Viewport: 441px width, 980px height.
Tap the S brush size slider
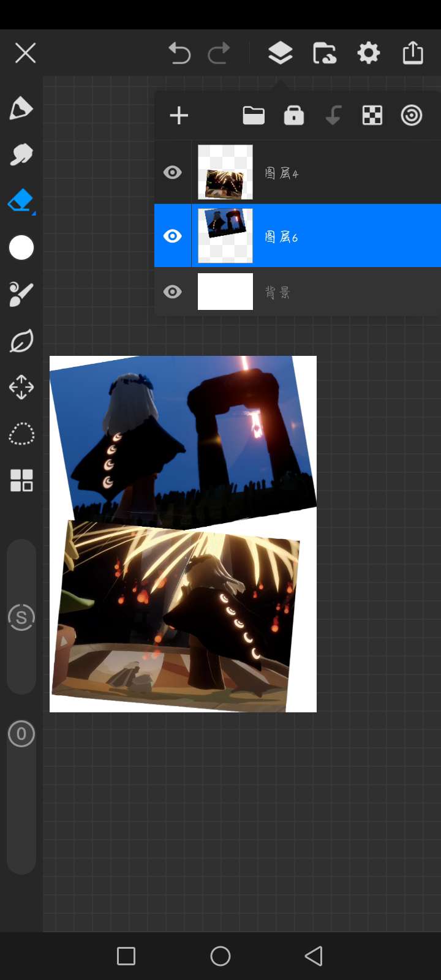point(21,617)
